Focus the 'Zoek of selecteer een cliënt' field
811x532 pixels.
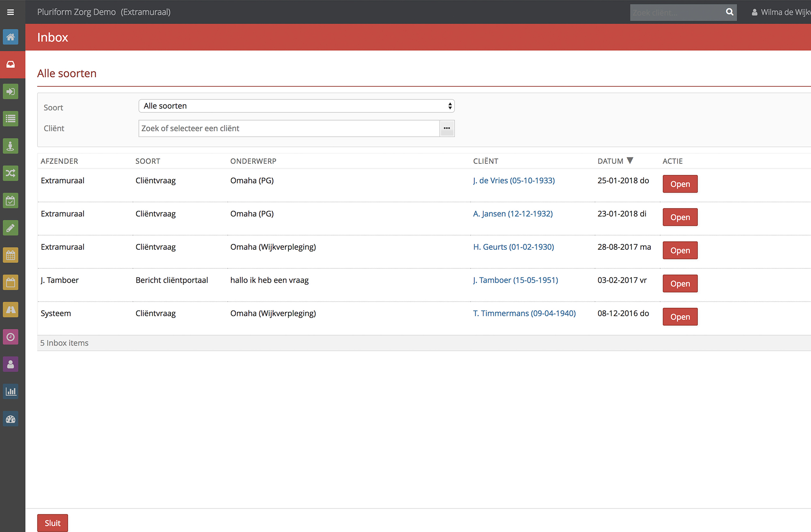[289, 128]
